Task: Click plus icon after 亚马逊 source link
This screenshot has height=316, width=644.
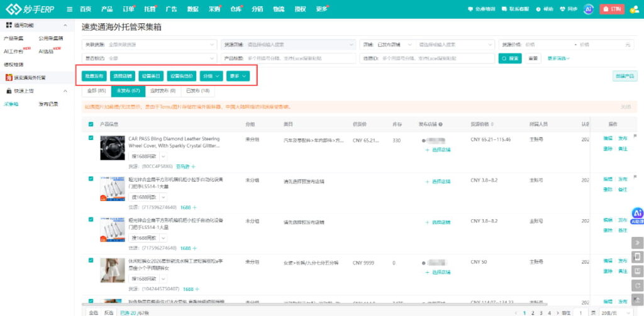Action: coord(193,166)
